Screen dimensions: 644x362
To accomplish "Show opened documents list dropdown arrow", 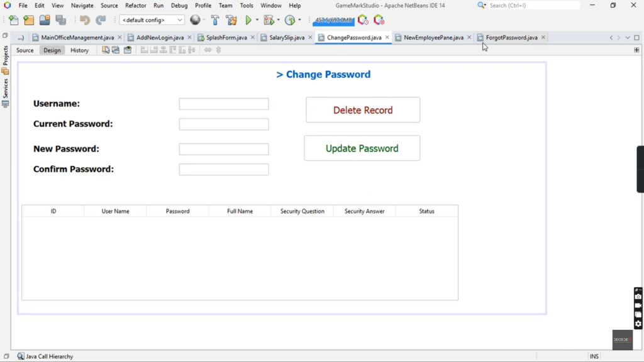I will click(x=628, y=38).
